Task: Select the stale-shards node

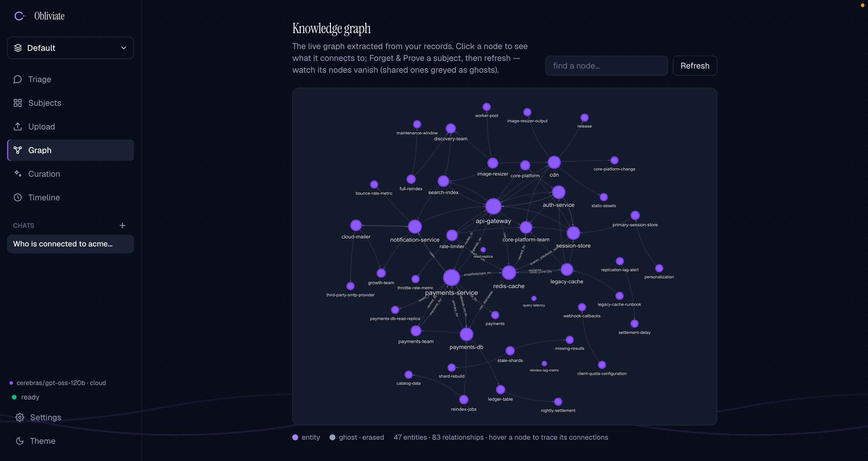Action: (x=510, y=351)
